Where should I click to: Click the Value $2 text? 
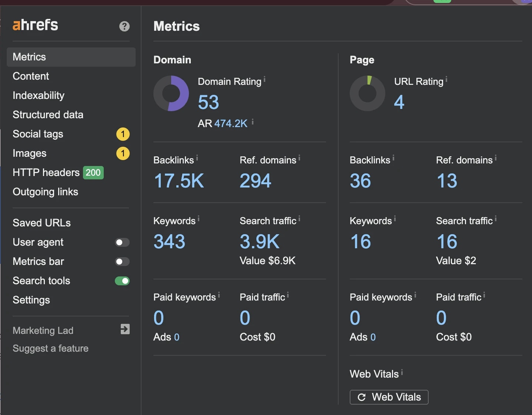tap(456, 261)
